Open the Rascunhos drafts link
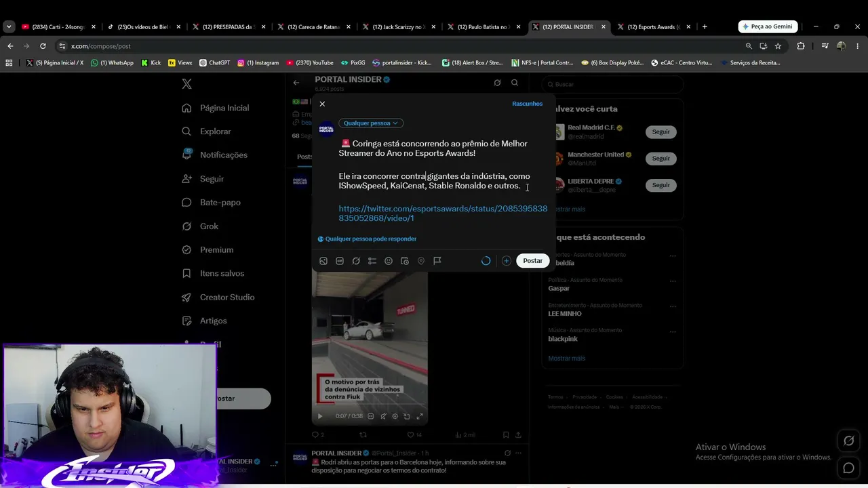 point(527,104)
